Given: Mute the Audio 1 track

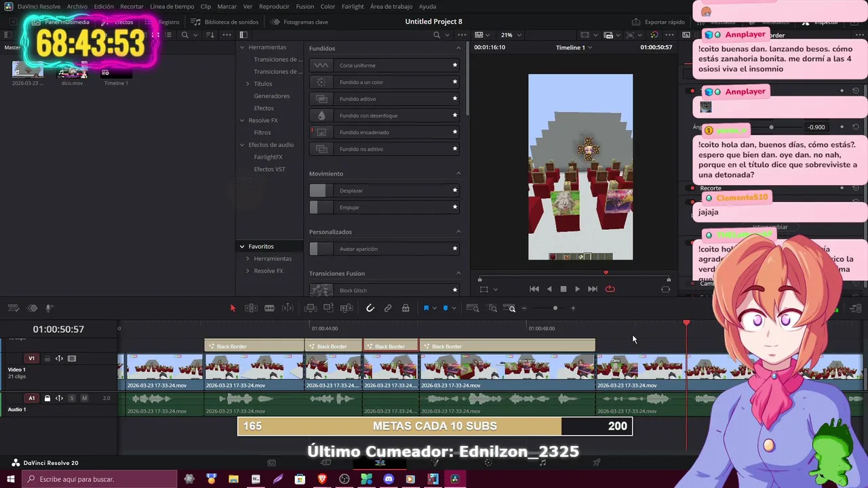Looking at the screenshot, I should click(x=85, y=399).
